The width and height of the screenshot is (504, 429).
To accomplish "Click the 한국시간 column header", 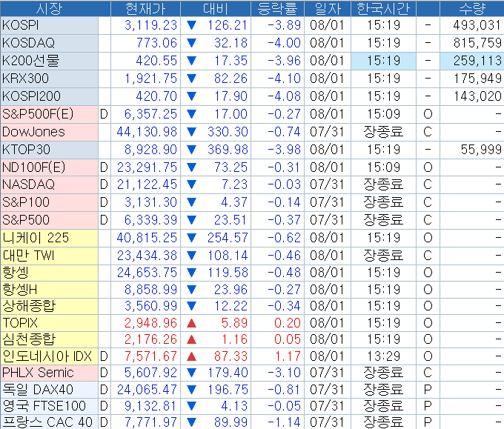I will point(383,8).
